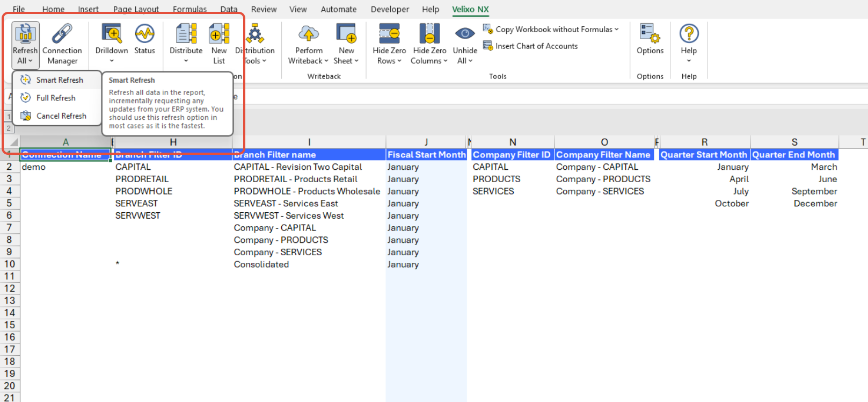Click Copy Workbook without Formulas text
868x402 pixels.
[x=553, y=30]
